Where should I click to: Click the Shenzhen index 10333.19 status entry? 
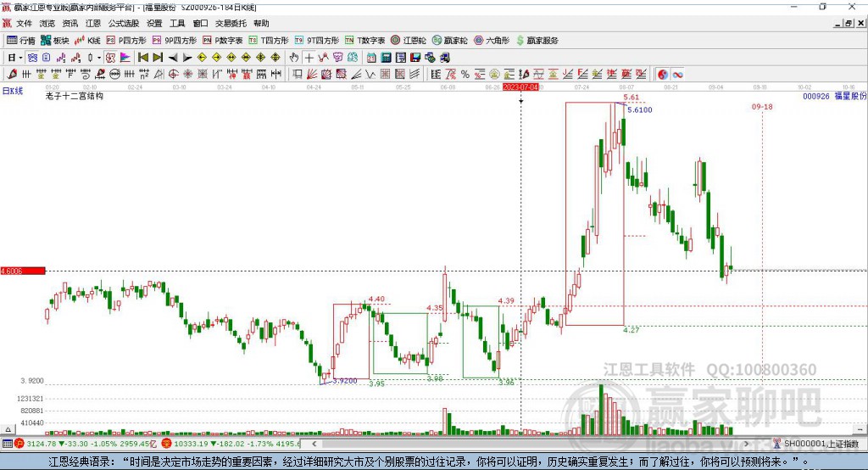pyautogui.click(x=232, y=444)
